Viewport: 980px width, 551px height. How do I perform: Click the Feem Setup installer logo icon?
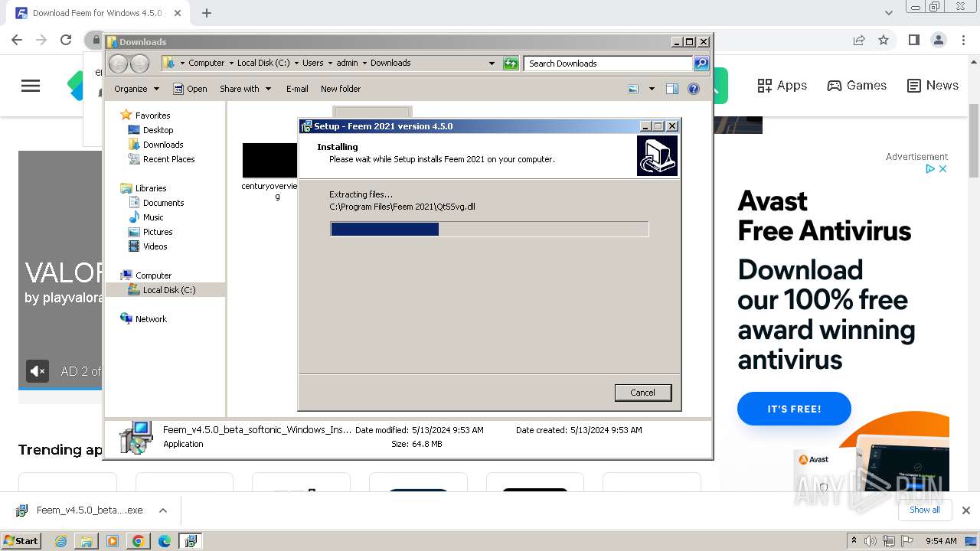click(657, 156)
